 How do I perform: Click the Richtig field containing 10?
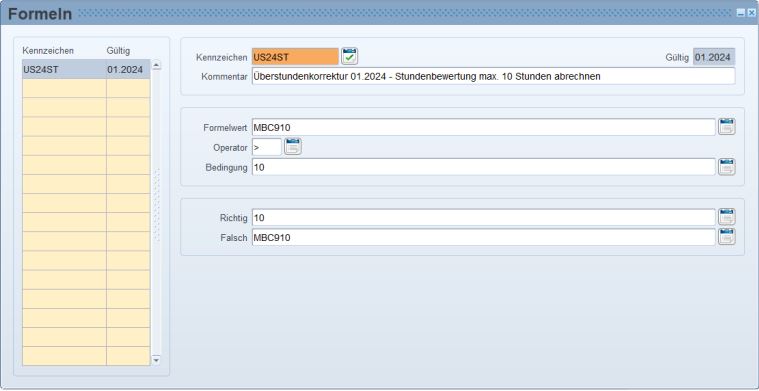(484, 218)
